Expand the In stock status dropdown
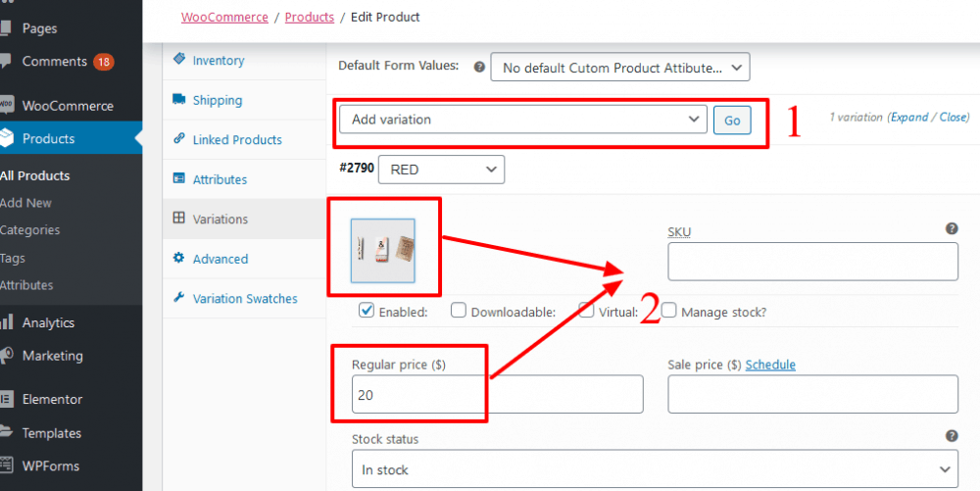 pyautogui.click(x=655, y=469)
